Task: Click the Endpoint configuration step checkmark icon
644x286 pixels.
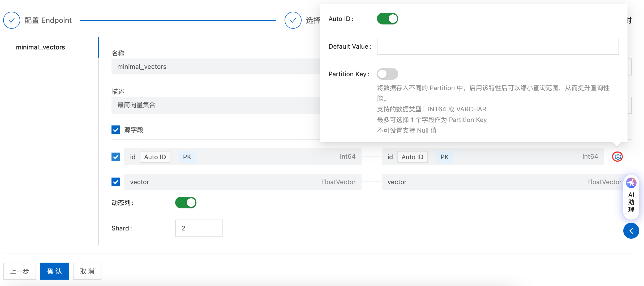Action: point(12,20)
